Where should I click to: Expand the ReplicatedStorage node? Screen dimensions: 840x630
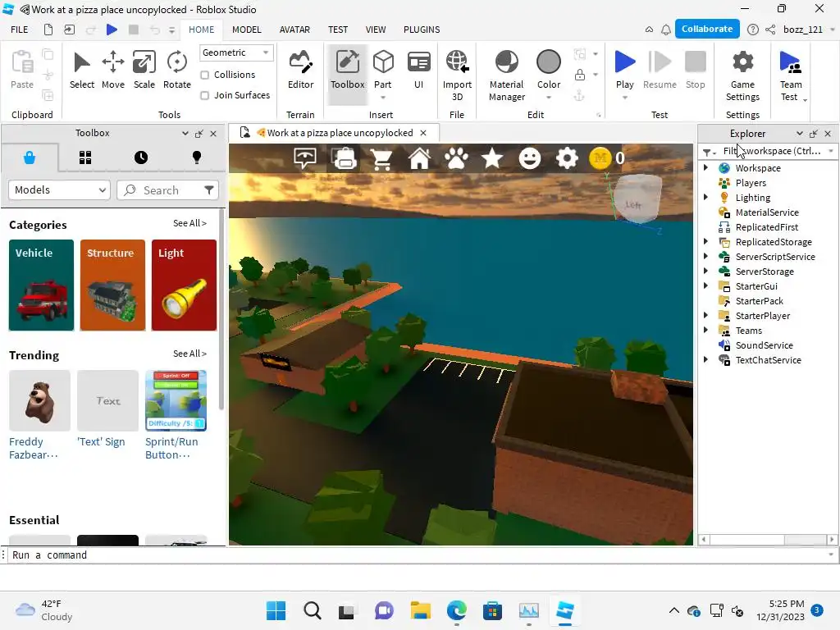coord(705,242)
